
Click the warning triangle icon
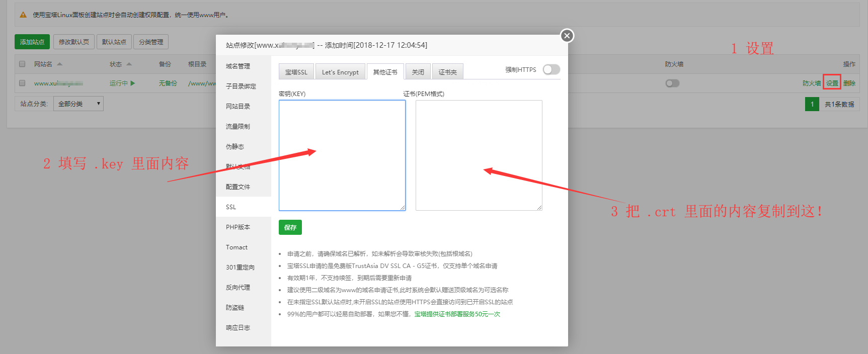[x=23, y=15]
